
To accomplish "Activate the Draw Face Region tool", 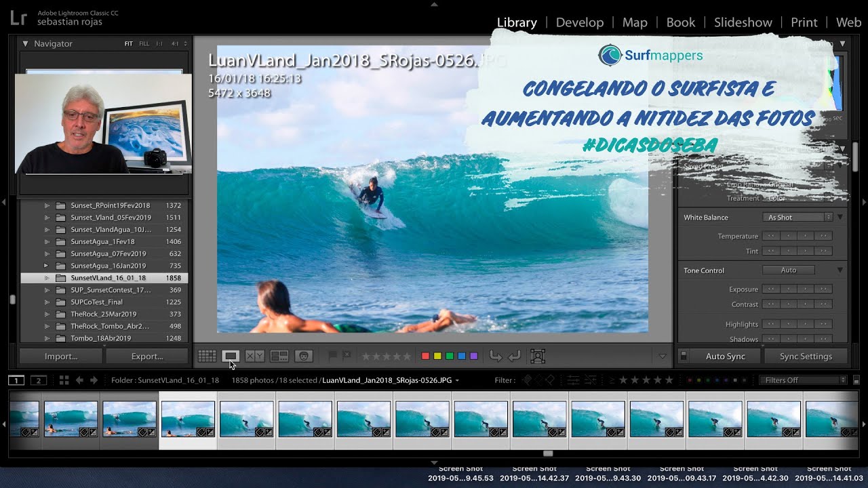I will click(x=538, y=356).
